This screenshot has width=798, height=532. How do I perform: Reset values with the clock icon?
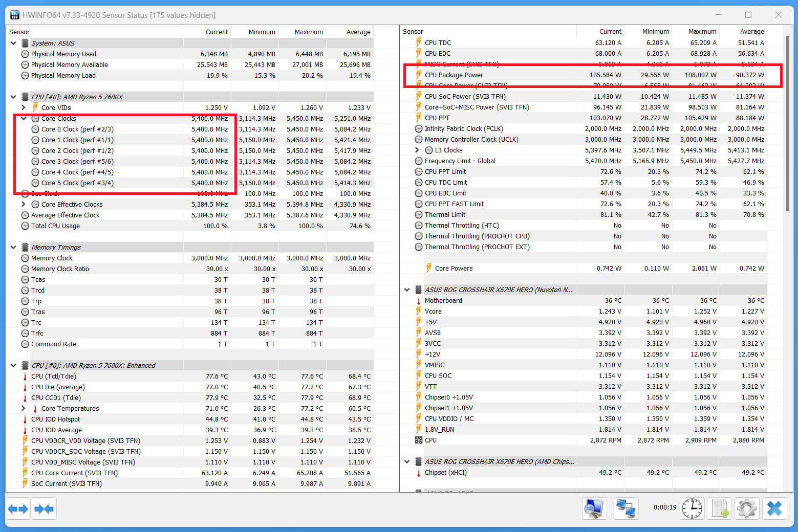[692, 508]
